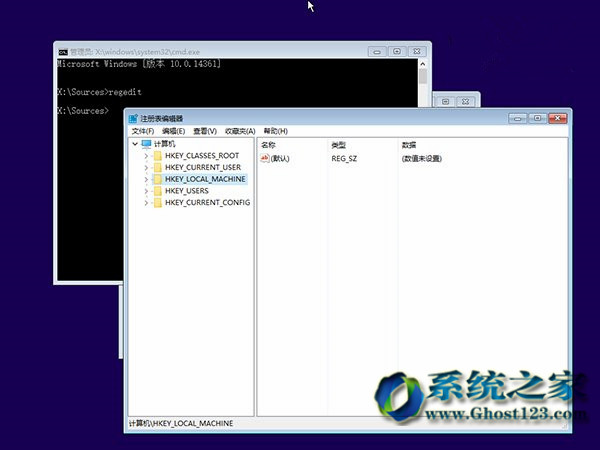The height and width of the screenshot is (450, 600).
Task: Expand the HKEY_CURRENT_USER arrow
Action: [x=146, y=168]
